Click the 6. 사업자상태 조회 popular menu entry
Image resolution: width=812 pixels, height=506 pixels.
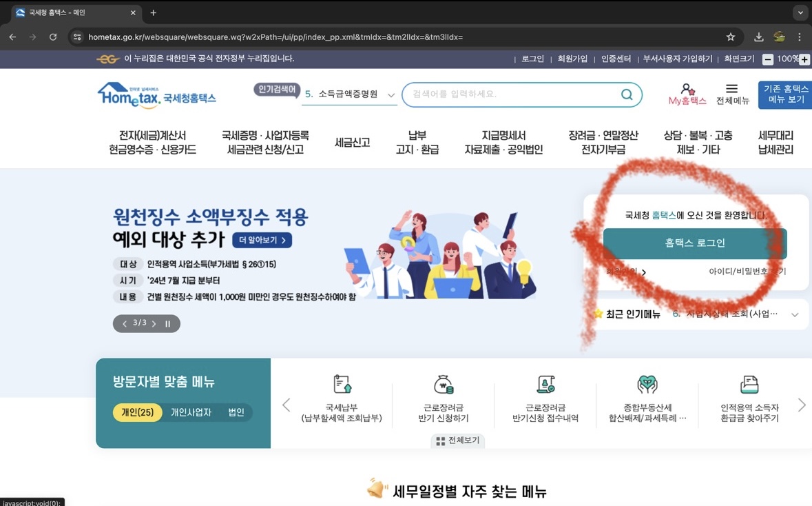click(725, 314)
